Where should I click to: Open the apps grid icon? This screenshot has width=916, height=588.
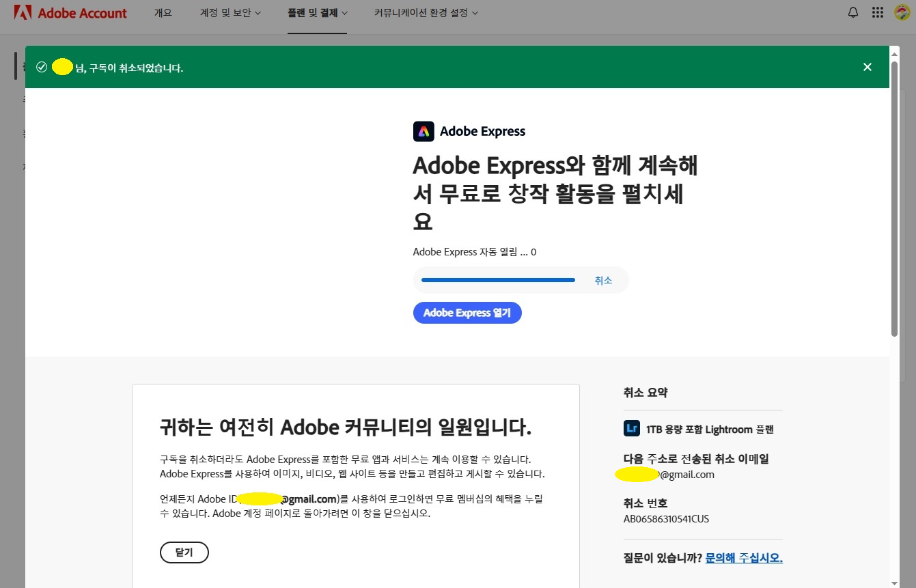pyautogui.click(x=878, y=12)
